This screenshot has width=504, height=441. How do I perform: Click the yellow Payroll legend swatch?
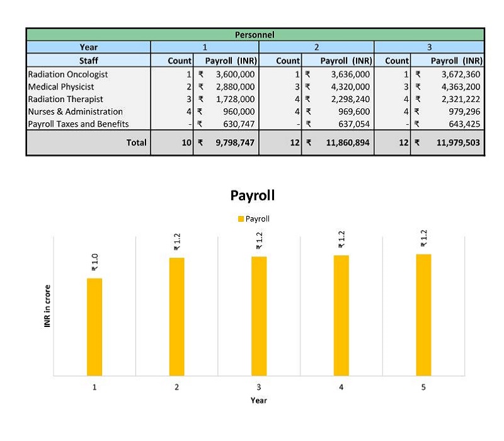241,219
